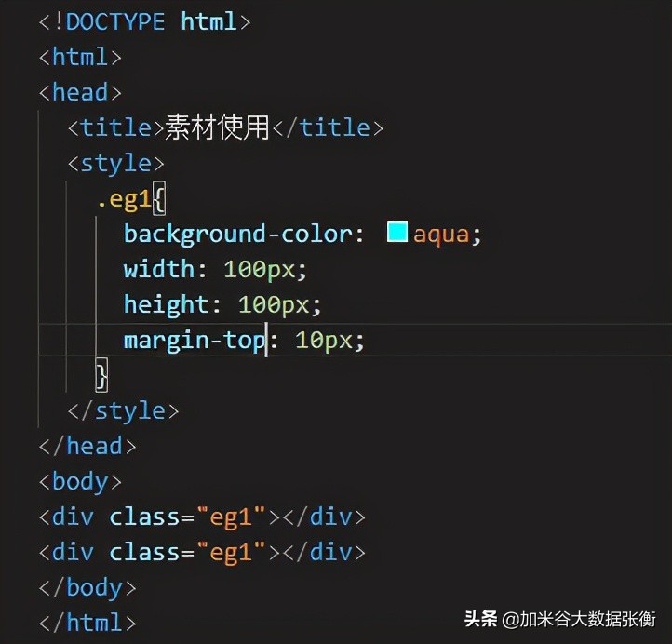This screenshot has height=644, width=672.
Task: Click the closing style tag
Action: [x=123, y=410]
